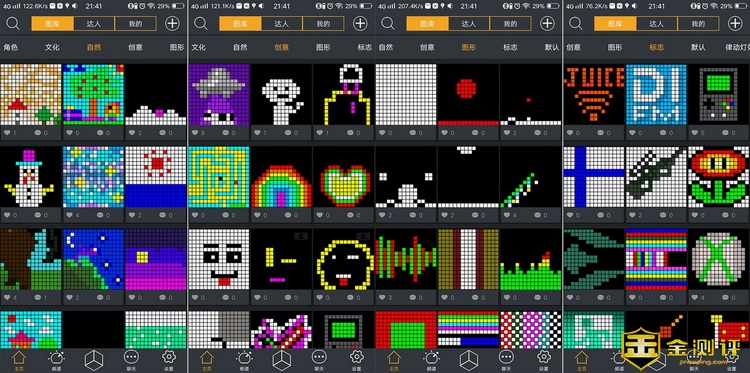Viewport: 750px width, 373px height.
Task: Switch to 达人 tab on the 标志 gallery screen
Action: [656, 23]
